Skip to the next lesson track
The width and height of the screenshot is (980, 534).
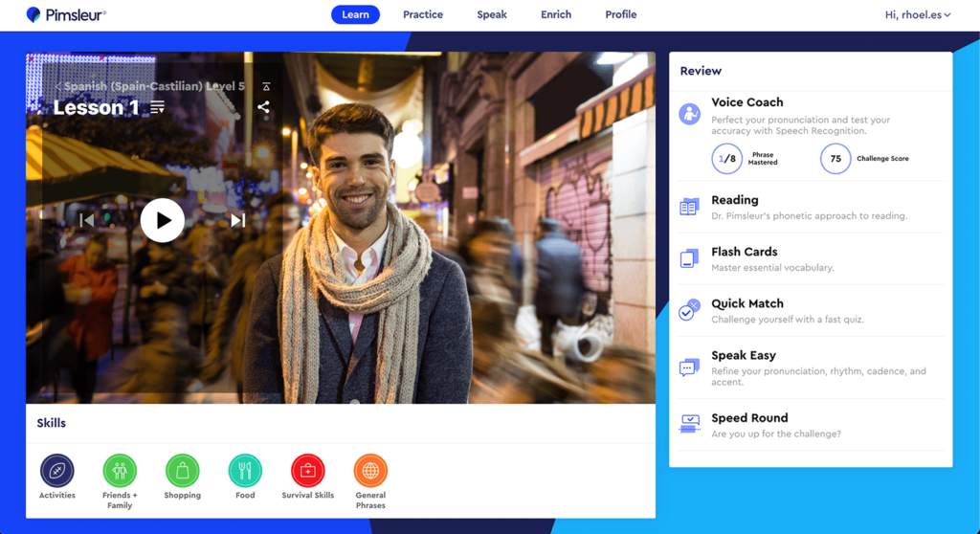237,221
